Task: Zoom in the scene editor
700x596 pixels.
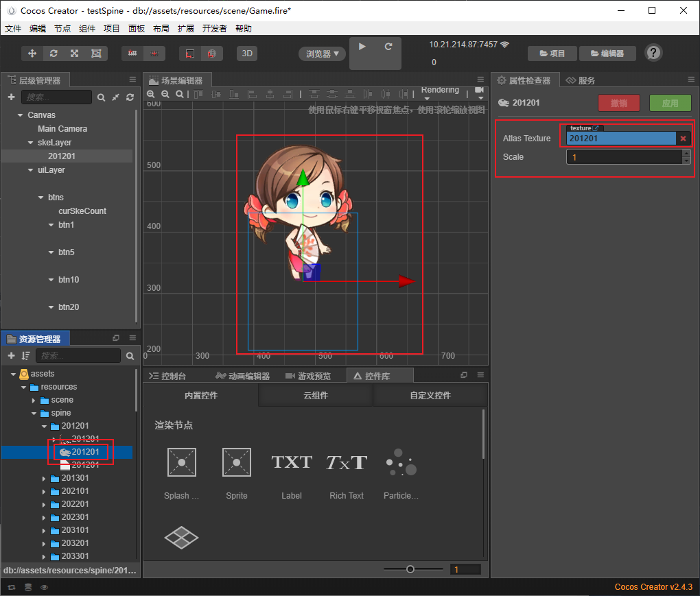Action: point(151,94)
